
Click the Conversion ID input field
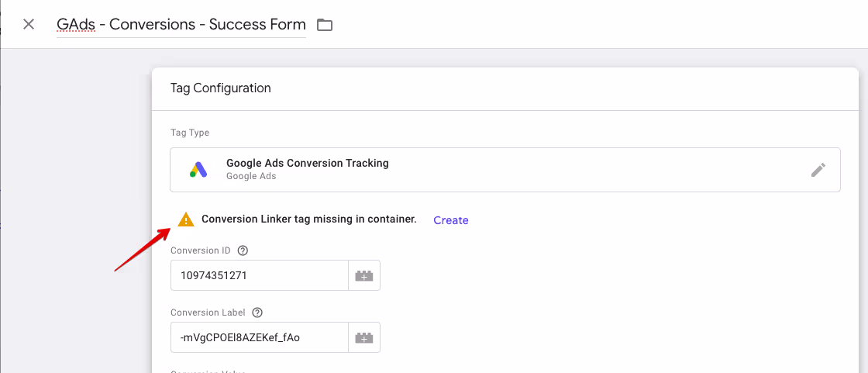[259, 275]
